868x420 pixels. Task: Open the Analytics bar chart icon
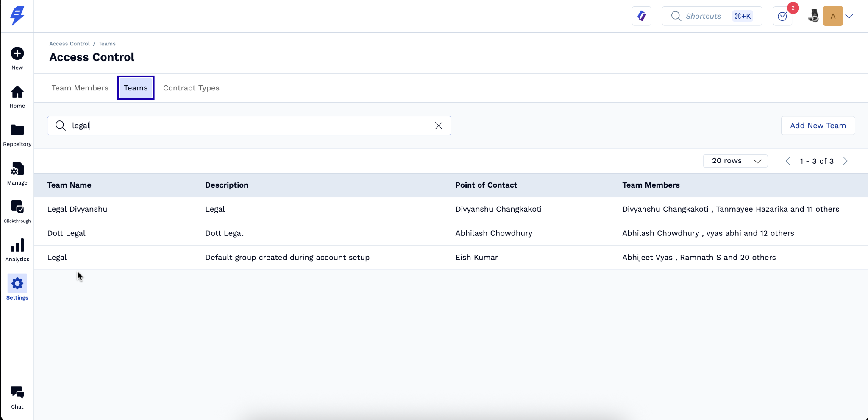pos(17,246)
